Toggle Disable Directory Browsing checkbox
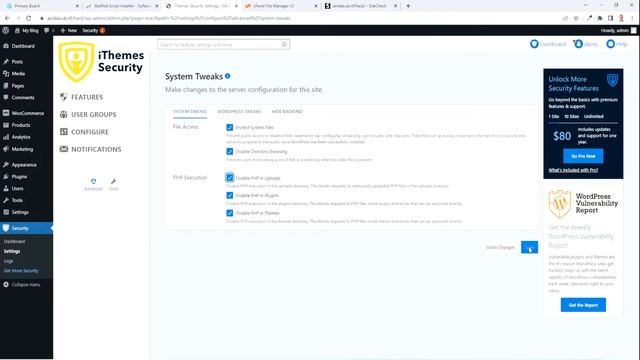This screenshot has width=640, height=360. (230, 151)
